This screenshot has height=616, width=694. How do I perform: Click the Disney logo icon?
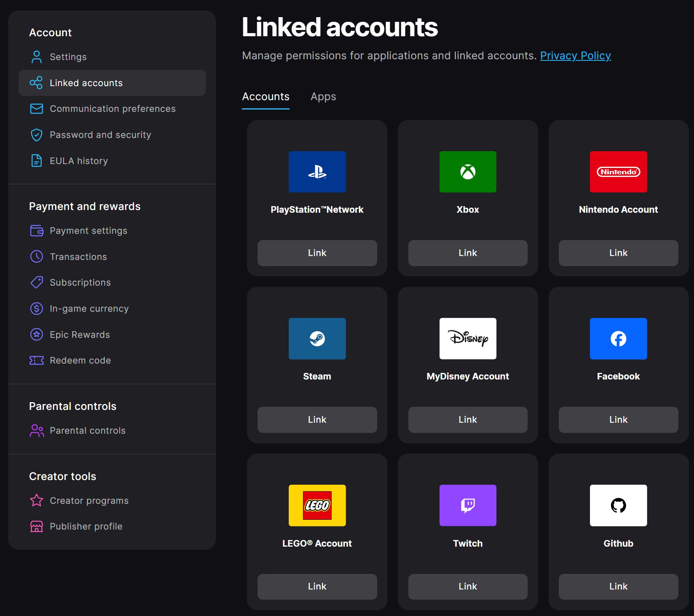pyautogui.click(x=468, y=339)
